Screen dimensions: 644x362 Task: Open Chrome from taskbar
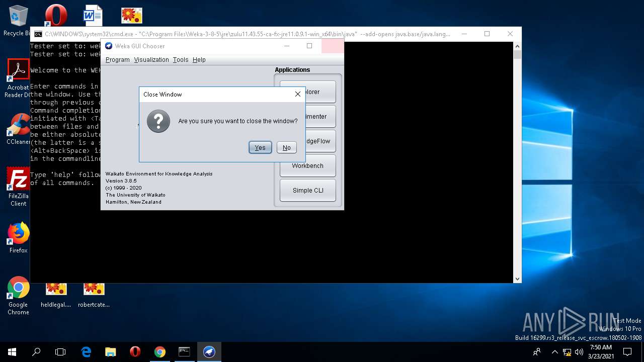coord(159,352)
